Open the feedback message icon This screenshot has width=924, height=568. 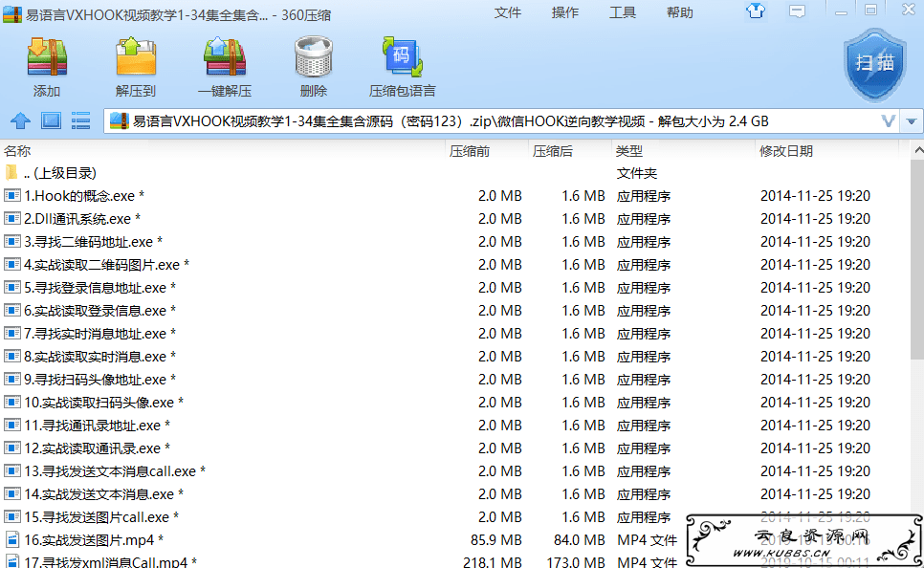click(798, 11)
